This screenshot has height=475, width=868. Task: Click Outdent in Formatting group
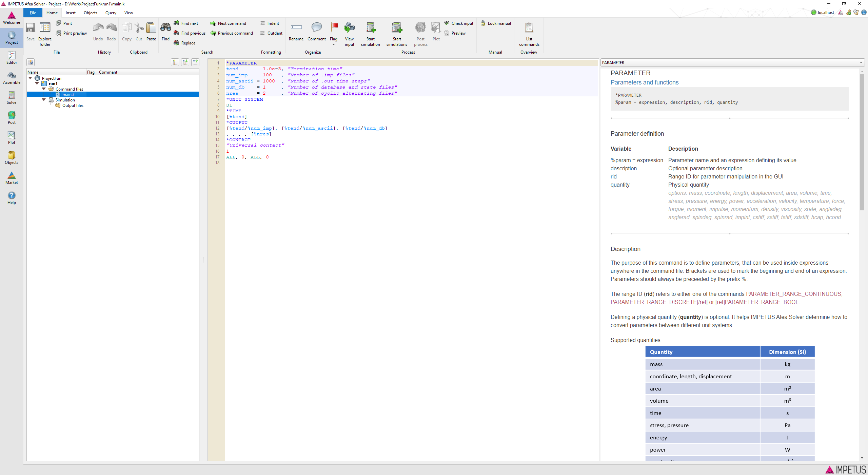click(x=271, y=33)
